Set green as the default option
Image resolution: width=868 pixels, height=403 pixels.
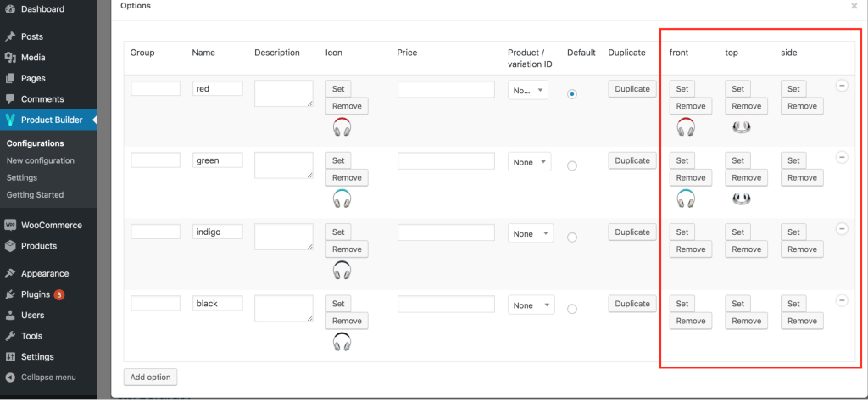(572, 165)
